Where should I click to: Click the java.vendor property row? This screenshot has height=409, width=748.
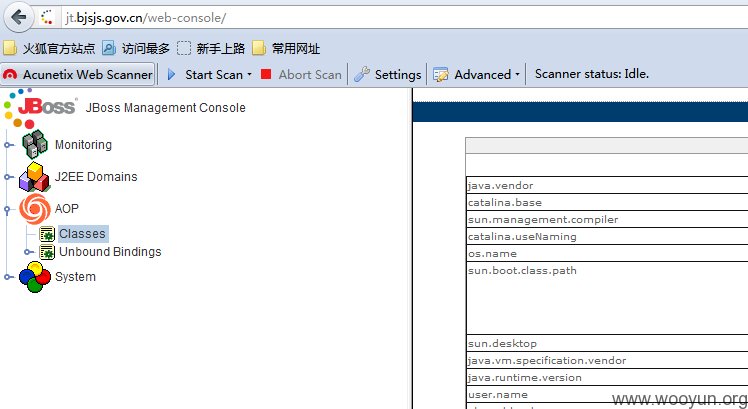click(x=607, y=185)
